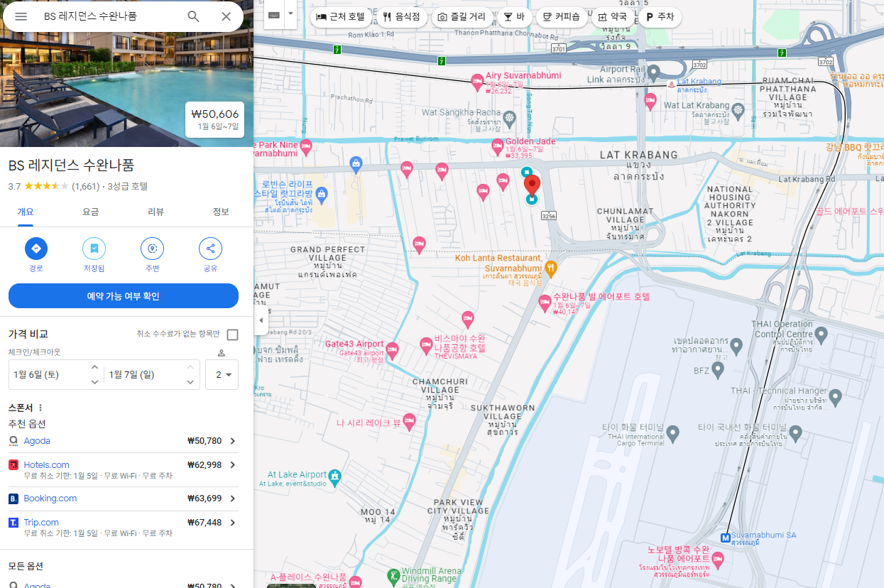
Task: Click the red BS Residence location pin
Action: tap(532, 187)
